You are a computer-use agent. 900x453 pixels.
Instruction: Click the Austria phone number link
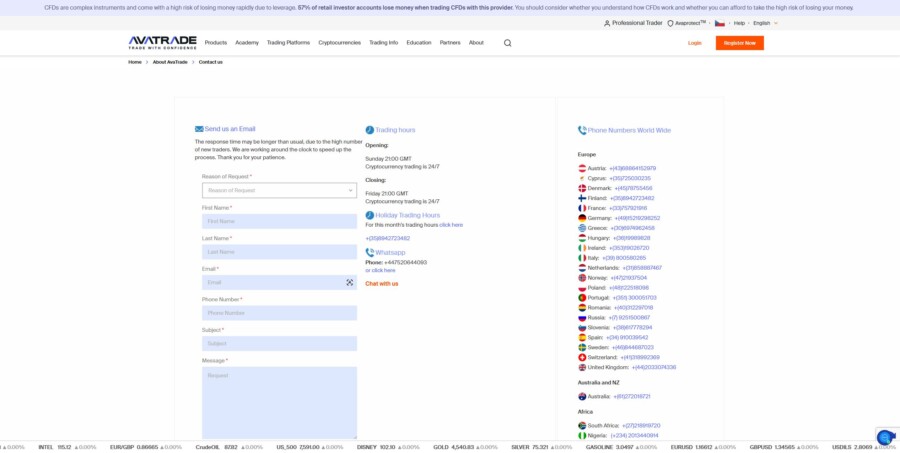pos(633,168)
